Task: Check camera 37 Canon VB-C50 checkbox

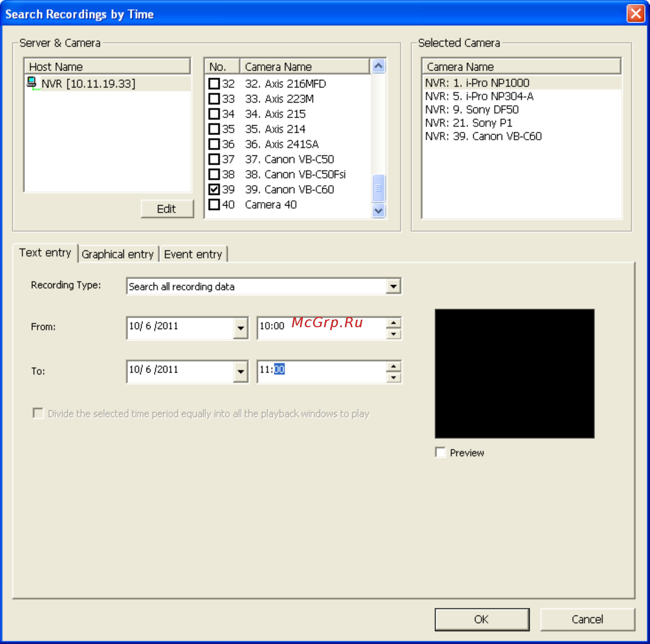Action: (x=214, y=159)
